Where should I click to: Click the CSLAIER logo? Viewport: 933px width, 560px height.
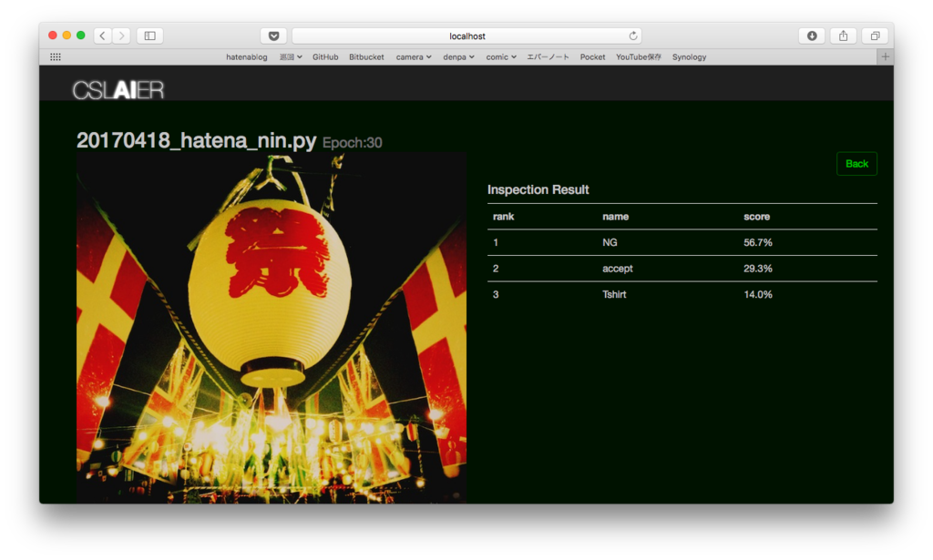[118, 90]
